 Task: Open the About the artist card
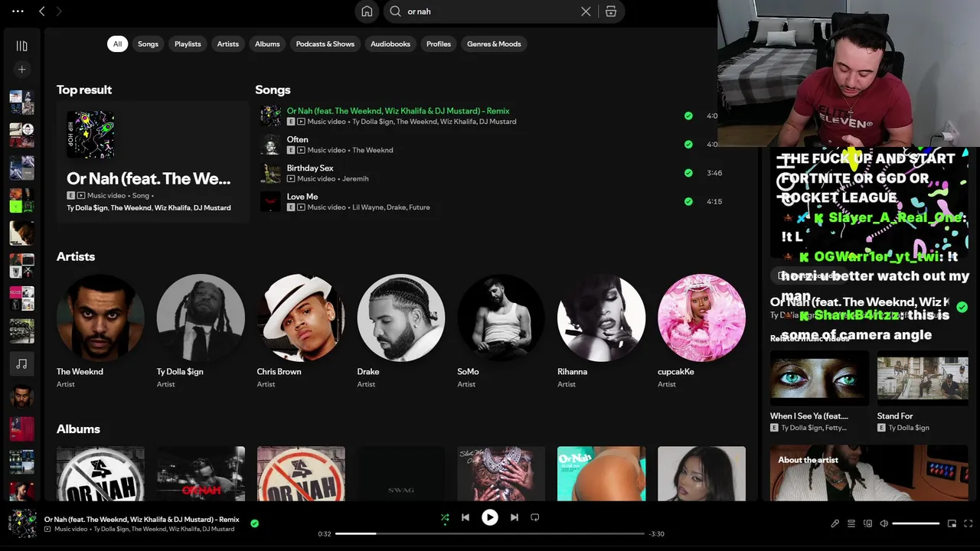[869, 473]
